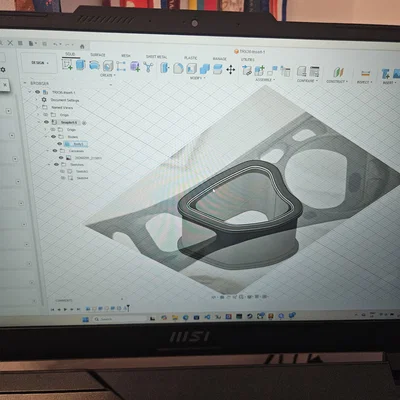
Task: Open the Create dropdown menu
Action: click(108, 75)
